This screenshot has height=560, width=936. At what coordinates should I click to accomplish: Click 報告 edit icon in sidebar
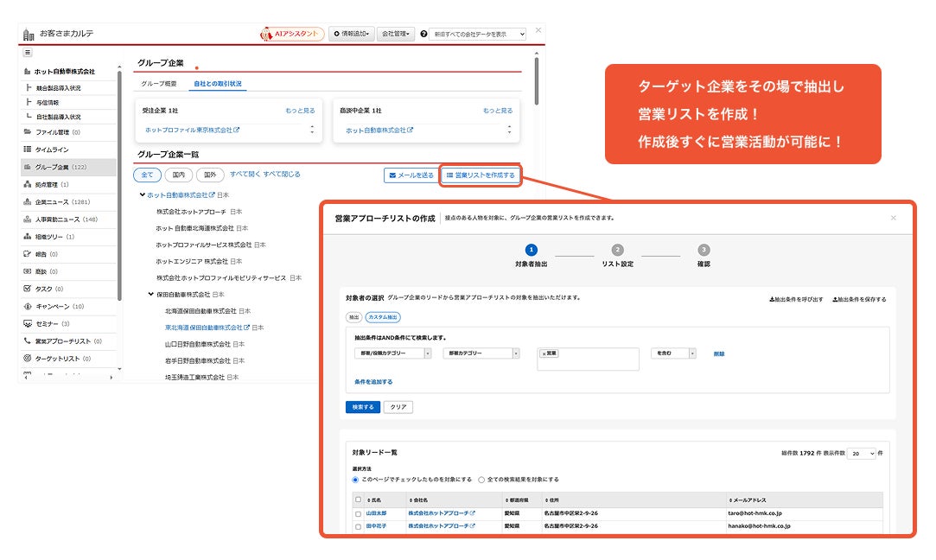(28, 254)
